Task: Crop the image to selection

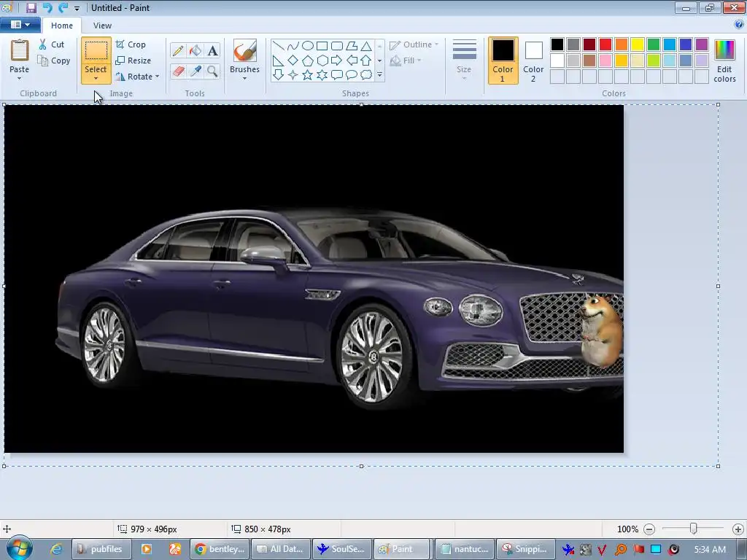Action: click(x=131, y=44)
